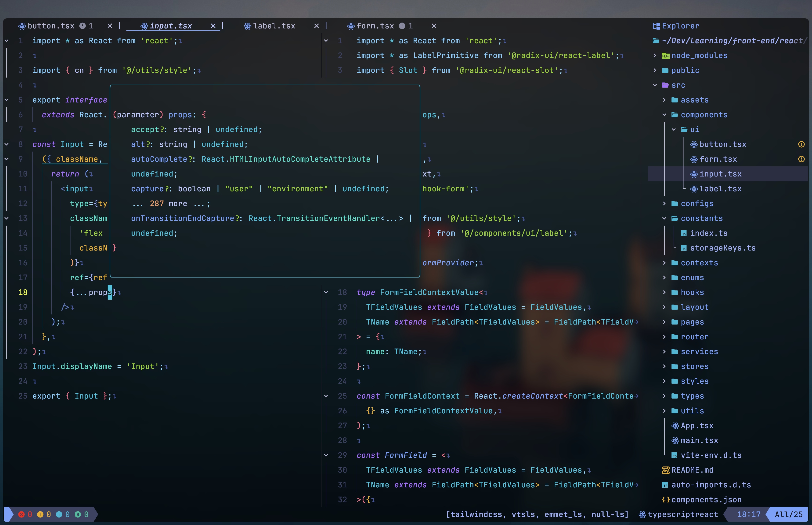Click the React icon on button.tsx tab

tap(22, 26)
